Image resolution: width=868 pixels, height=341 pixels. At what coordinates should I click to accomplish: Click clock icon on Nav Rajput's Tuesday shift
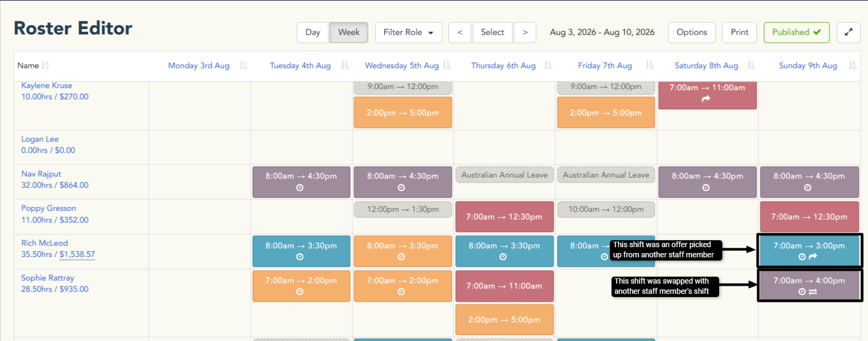(x=300, y=188)
